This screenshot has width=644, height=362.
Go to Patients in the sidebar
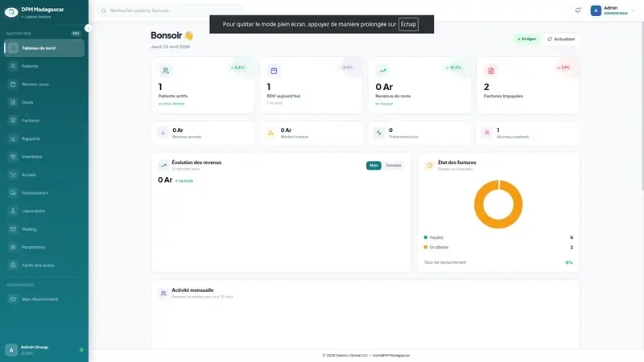[x=44, y=66]
